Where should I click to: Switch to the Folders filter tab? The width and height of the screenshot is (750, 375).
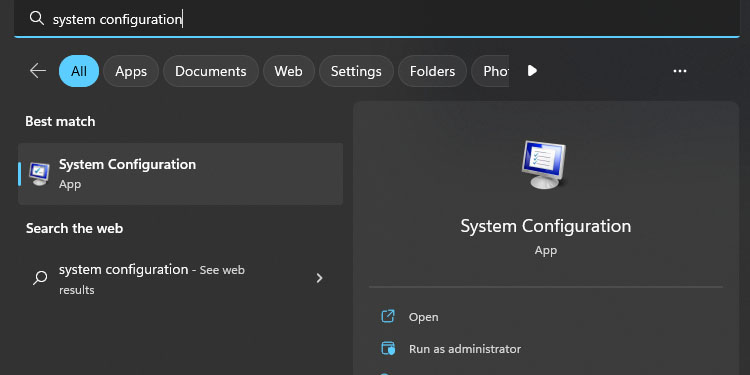[432, 71]
